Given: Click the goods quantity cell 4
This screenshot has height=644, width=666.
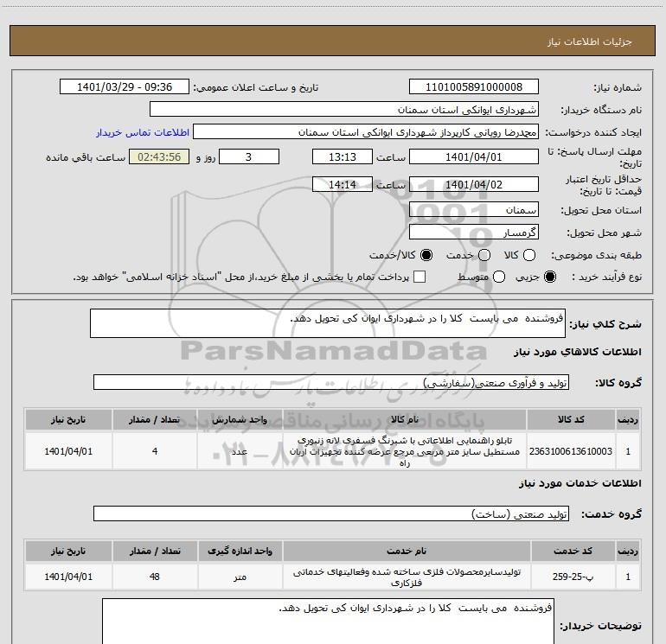Looking at the screenshot, I should pyautogui.click(x=155, y=451).
